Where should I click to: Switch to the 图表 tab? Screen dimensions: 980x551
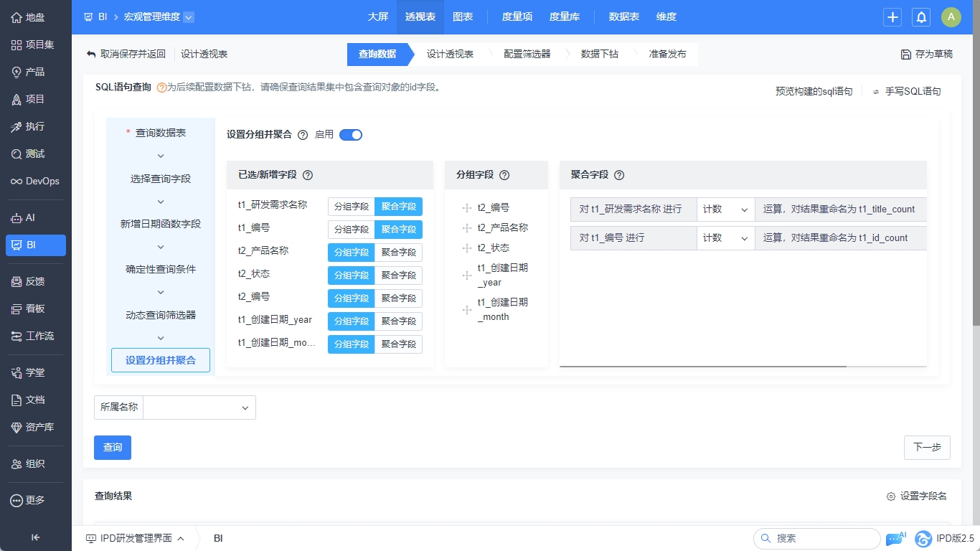tap(463, 17)
